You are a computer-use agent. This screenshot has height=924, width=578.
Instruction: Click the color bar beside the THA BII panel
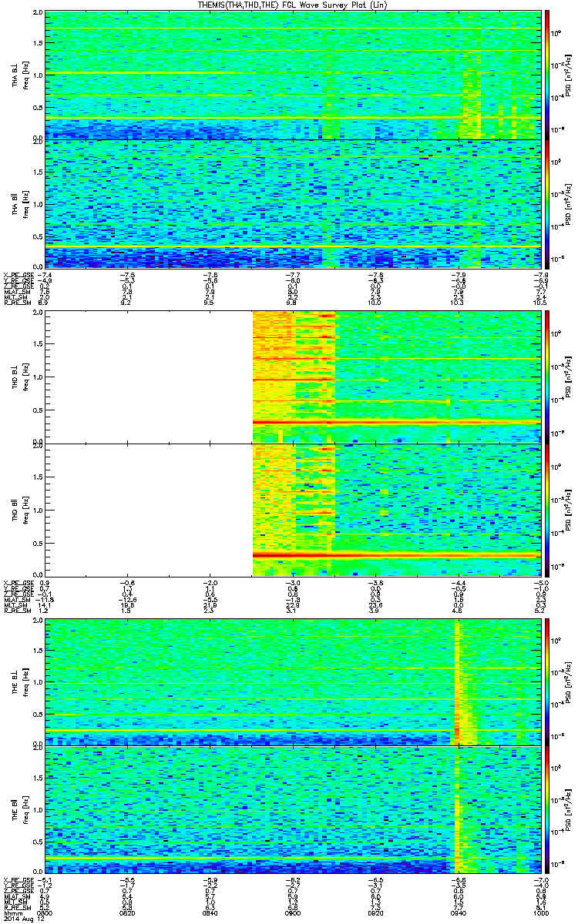coord(547,203)
